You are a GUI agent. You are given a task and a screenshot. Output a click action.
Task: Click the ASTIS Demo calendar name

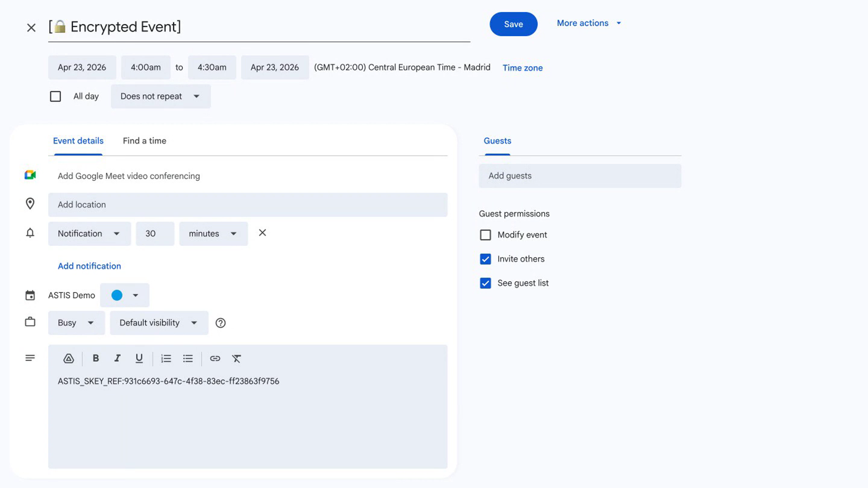(x=71, y=295)
